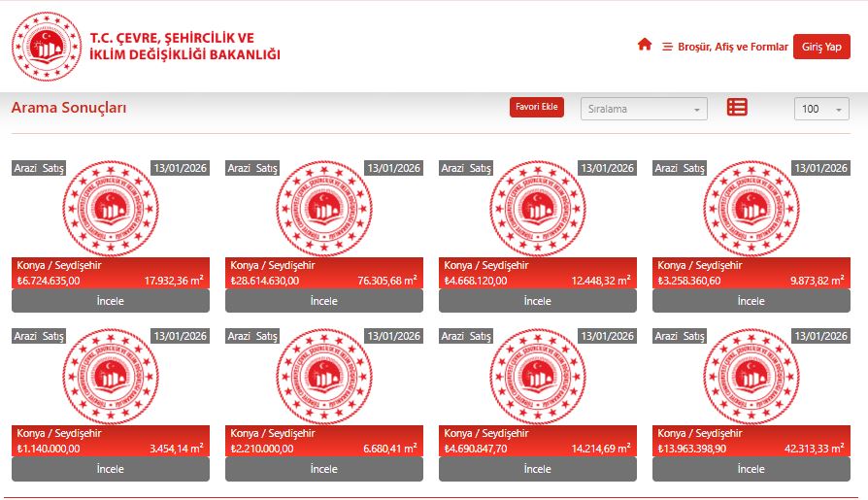The image size is (868, 500).
Task: Click the Favori Ekle button
Action: point(536,108)
